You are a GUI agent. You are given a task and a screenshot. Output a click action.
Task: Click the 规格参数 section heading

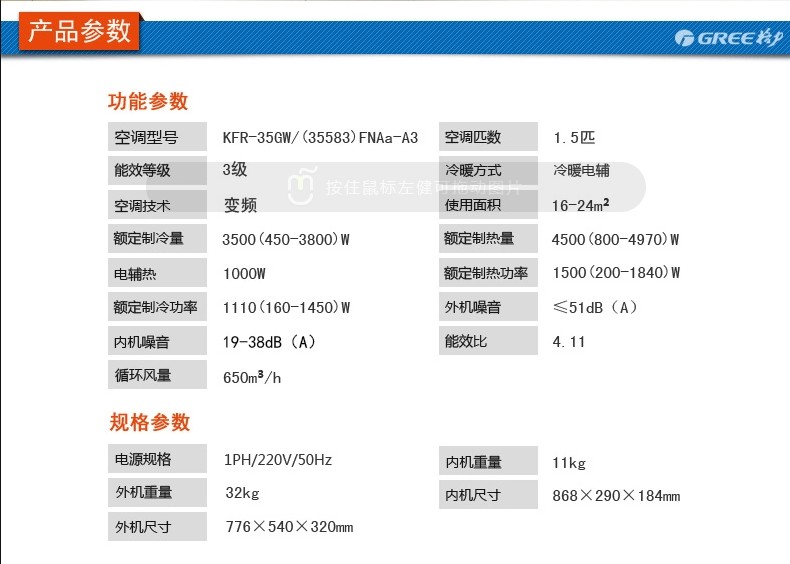149,422
